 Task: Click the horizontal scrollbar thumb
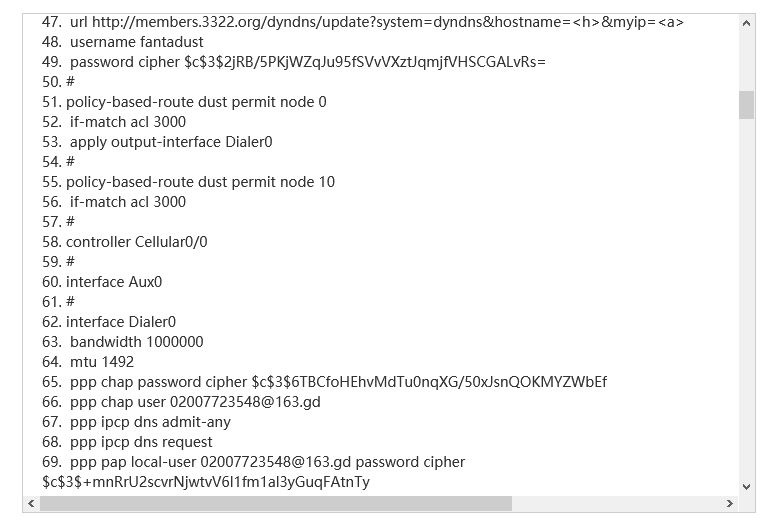tap(275, 503)
